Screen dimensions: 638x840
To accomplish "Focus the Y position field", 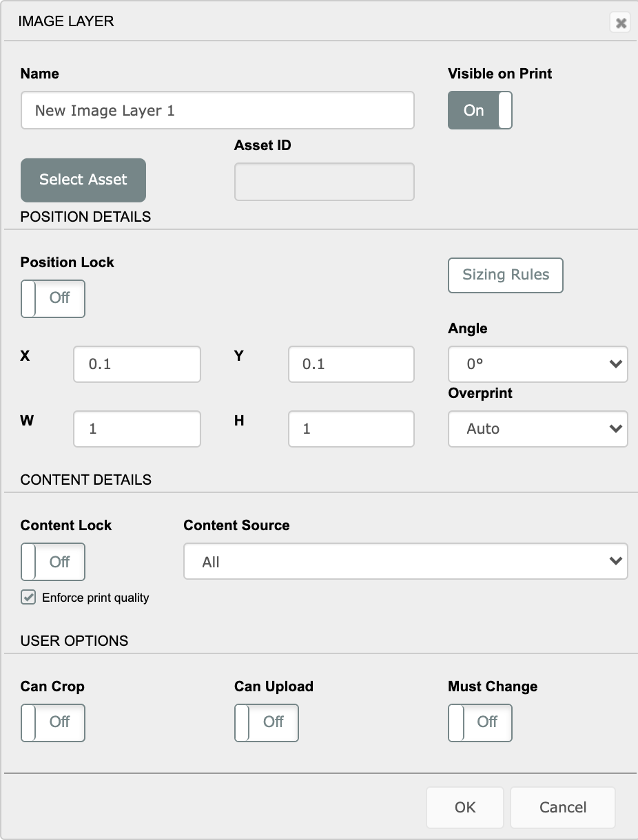I will click(351, 364).
